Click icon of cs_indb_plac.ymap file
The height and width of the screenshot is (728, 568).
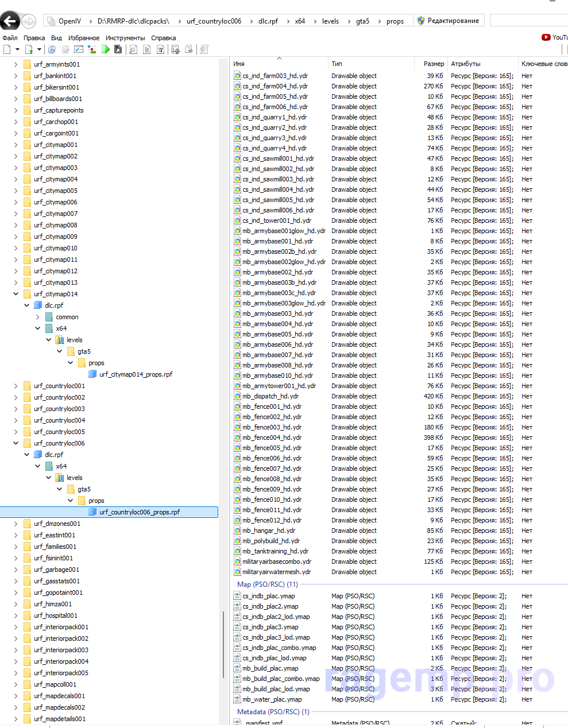click(x=237, y=596)
